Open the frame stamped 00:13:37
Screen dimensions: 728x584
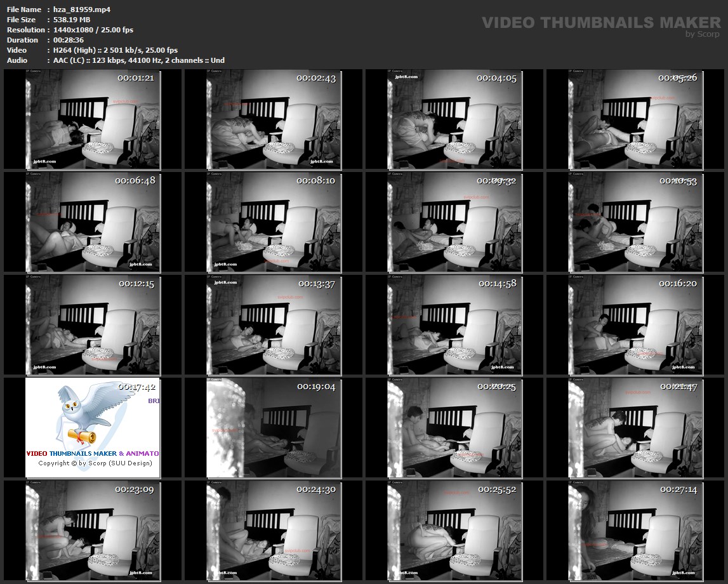[x=274, y=324]
